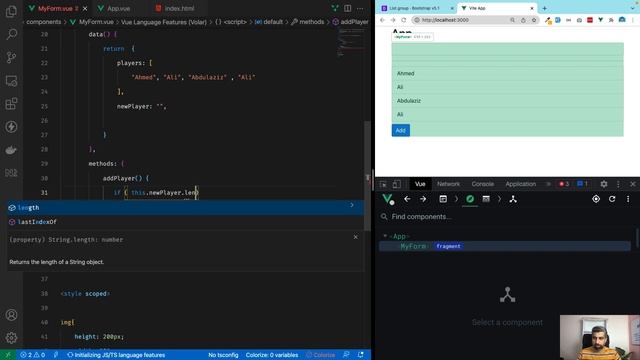Click the Vue logo in the devtools panel
This screenshot has height=360, width=640.
tap(387, 199)
